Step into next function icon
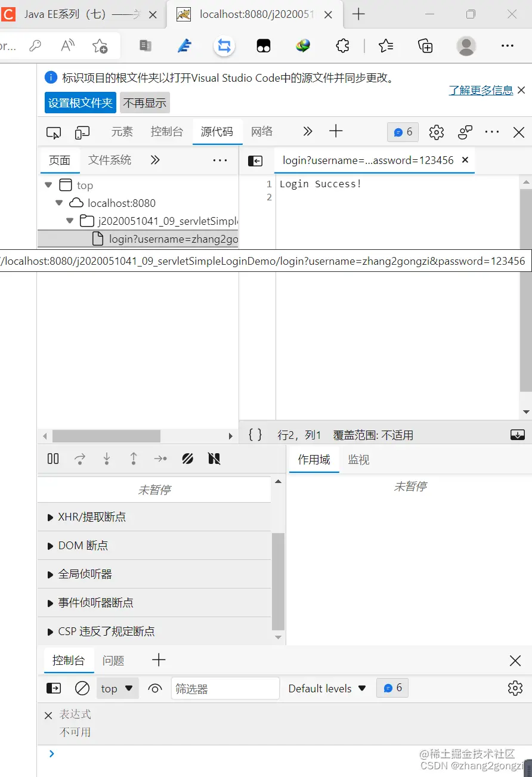The height and width of the screenshot is (777, 532). [x=107, y=459]
